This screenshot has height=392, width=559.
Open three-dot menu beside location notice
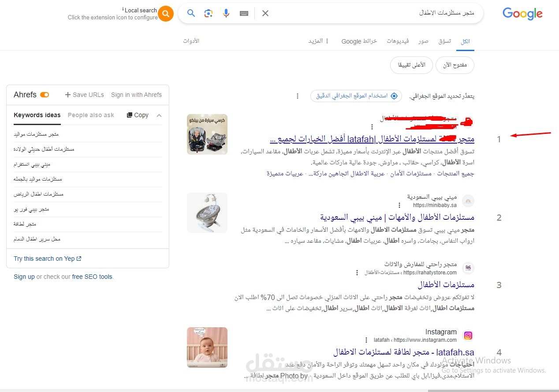coord(298,96)
